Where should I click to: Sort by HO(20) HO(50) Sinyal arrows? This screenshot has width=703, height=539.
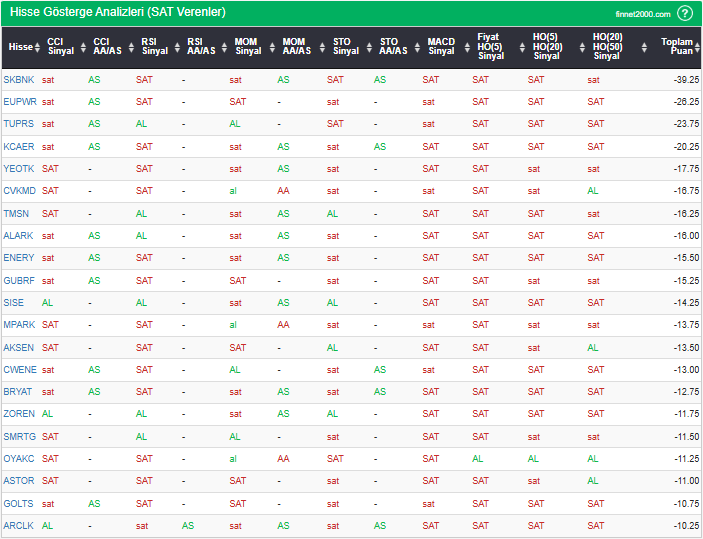click(x=644, y=47)
